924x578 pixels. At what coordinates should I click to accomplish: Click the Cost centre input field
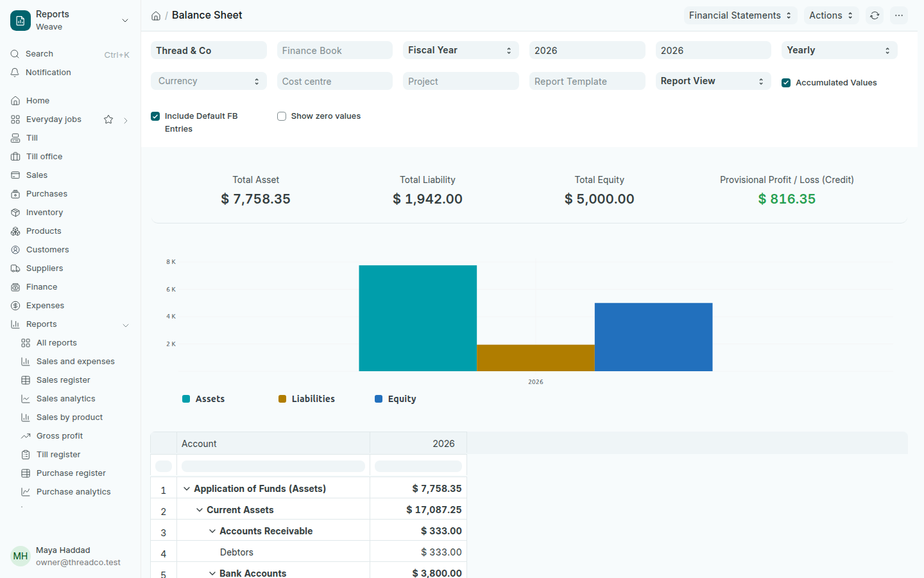click(335, 81)
